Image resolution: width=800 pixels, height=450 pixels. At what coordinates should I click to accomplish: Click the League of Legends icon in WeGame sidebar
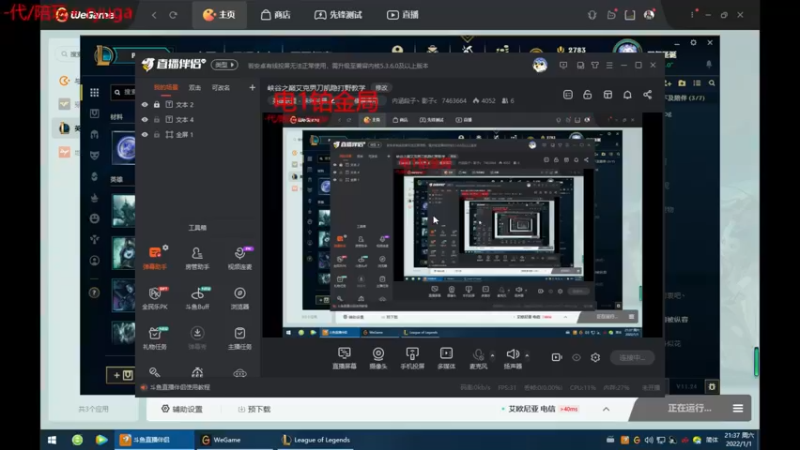click(x=65, y=128)
